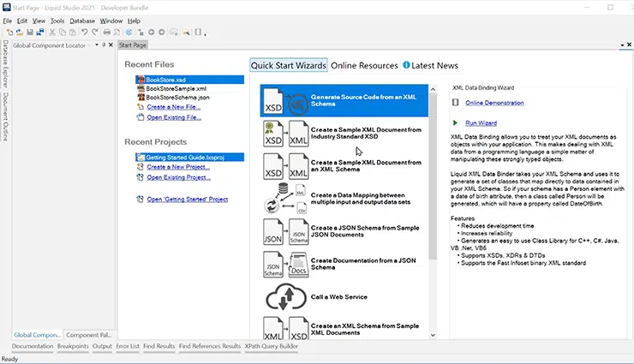The height and width of the screenshot is (364, 634).
Task: Select Create Documentation from JSON Schema wizard
Action: (344, 264)
